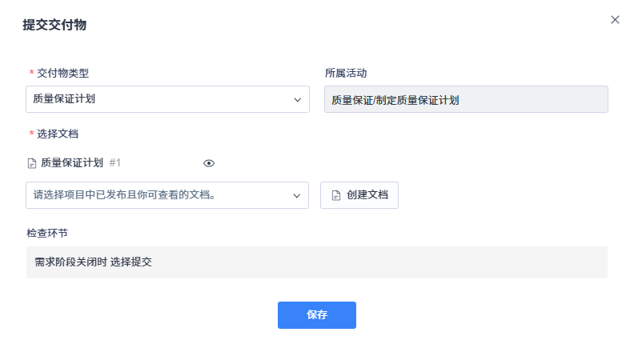The image size is (634, 364).
Task: Click the document icon in 创建文档 button
Action: coord(336,195)
